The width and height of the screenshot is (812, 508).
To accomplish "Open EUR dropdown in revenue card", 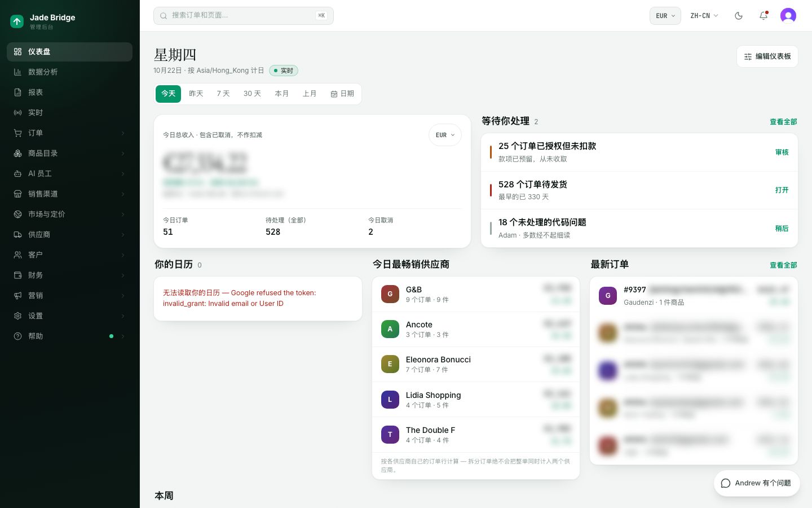I will click(445, 135).
